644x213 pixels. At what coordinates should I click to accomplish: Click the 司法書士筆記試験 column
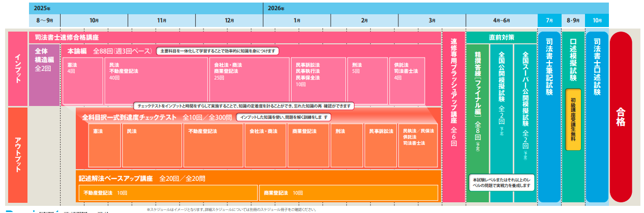pyautogui.click(x=549, y=117)
